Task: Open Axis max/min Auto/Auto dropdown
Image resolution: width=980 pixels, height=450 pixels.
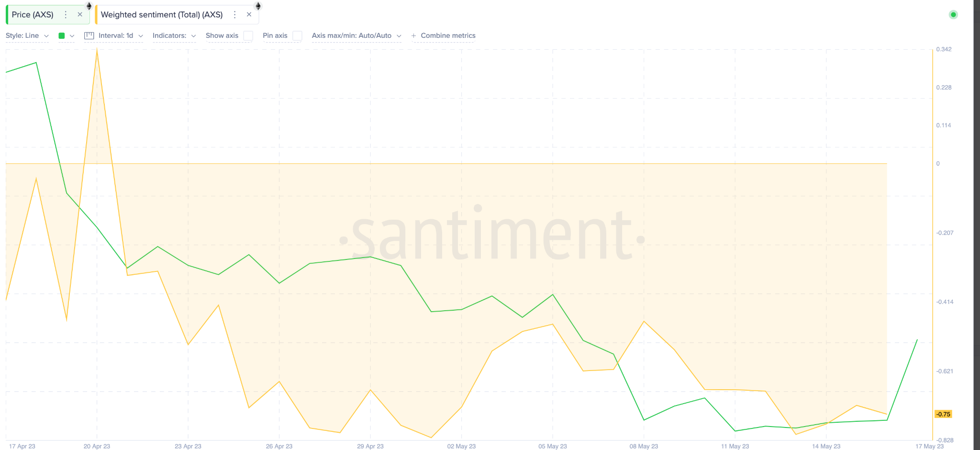Action: 356,35
